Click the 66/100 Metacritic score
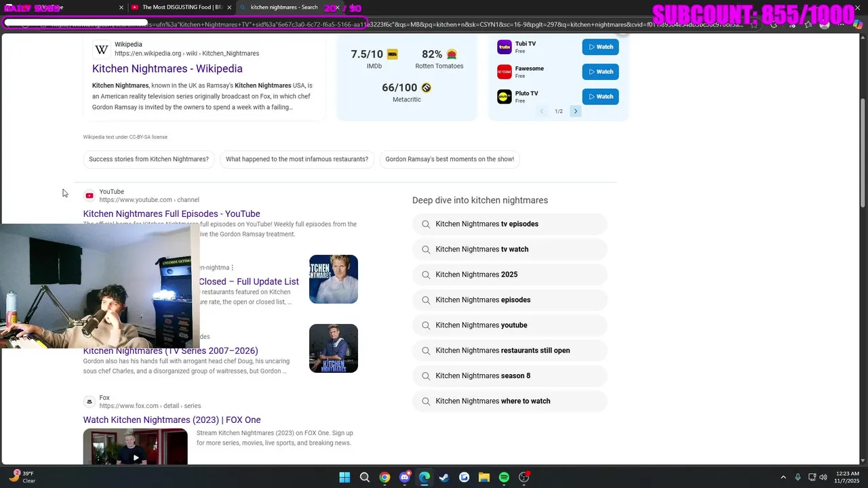Screen dimensions: 868x488 399,87
